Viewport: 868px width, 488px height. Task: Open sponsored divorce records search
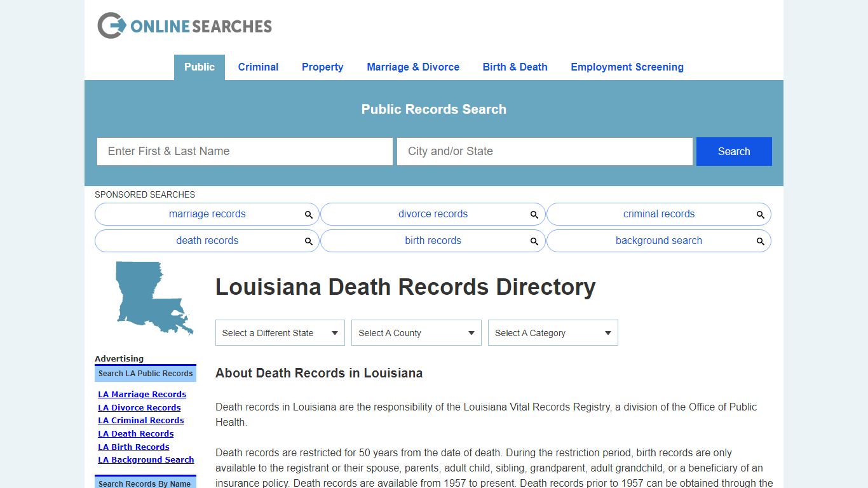(x=433, y=214)
